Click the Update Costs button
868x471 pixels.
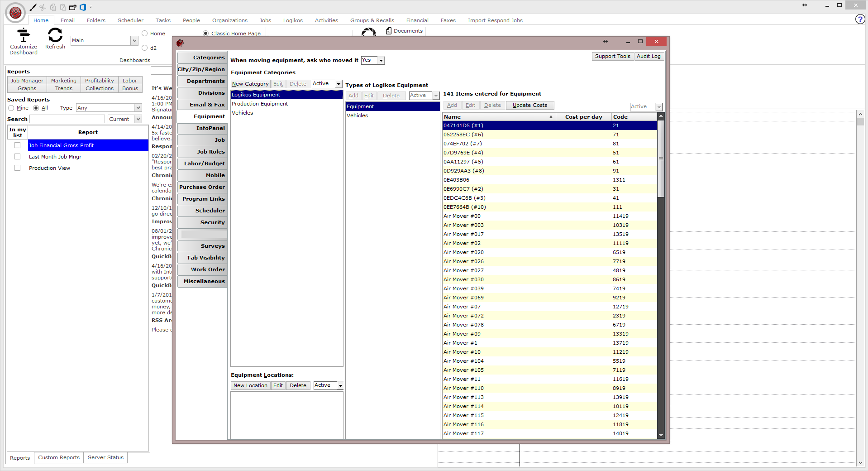coord(529,105)
